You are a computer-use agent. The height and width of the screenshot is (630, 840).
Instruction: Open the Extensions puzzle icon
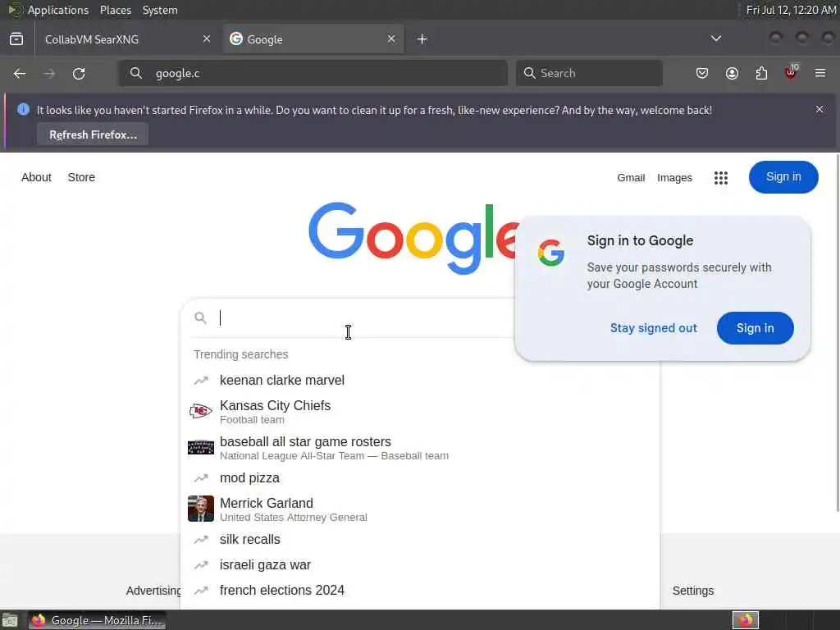(761, 73)
